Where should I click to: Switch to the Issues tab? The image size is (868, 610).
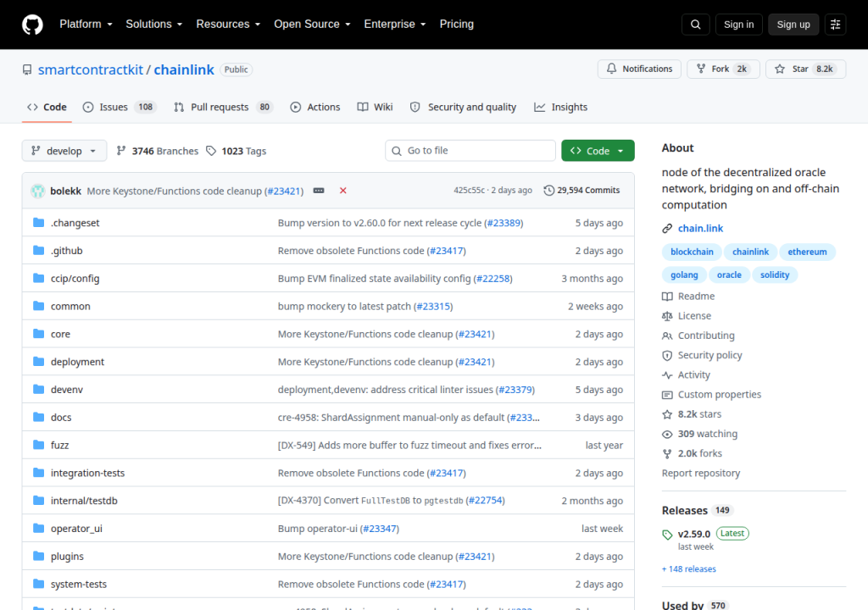120,107
